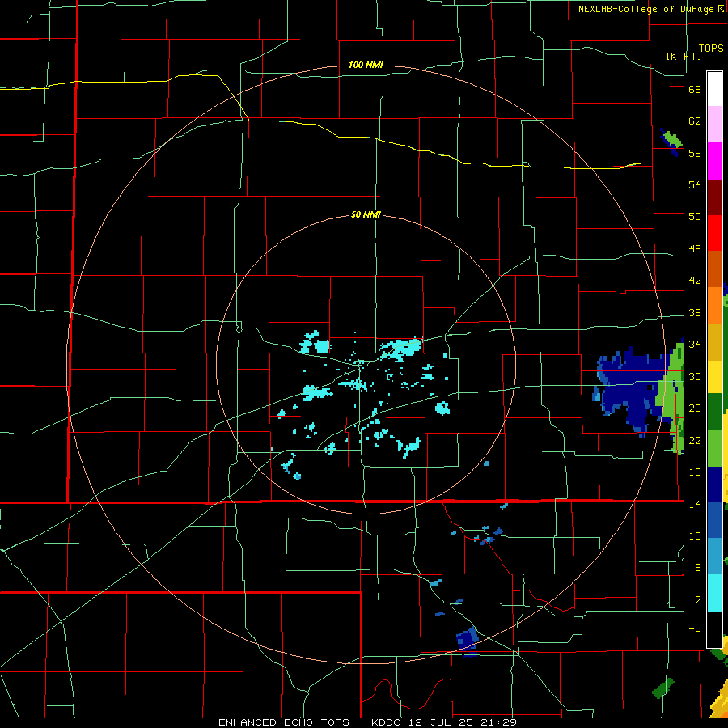Image resolution: width=728 pixels, height=728 pixels.
Task: Click the '12 JUL 25 21:29' timestamp
Action: click(x=463, y=722)
